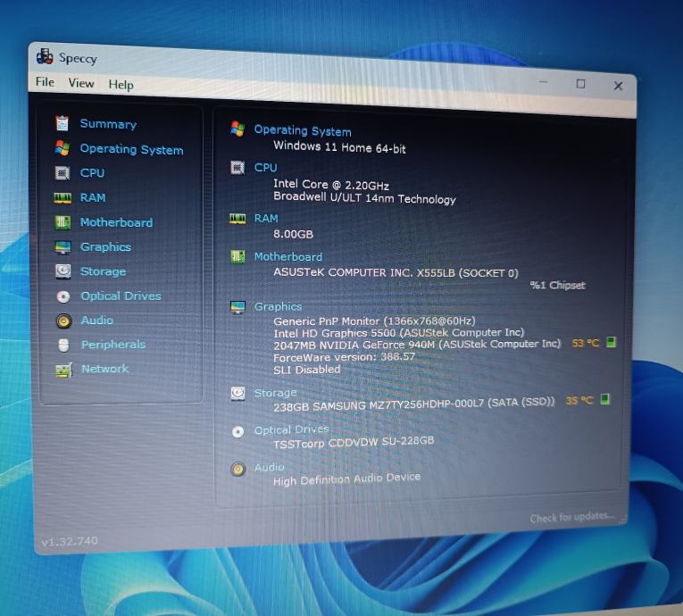
Task: Click Storage drive icon in summary panel
Action: coord(237,394)
